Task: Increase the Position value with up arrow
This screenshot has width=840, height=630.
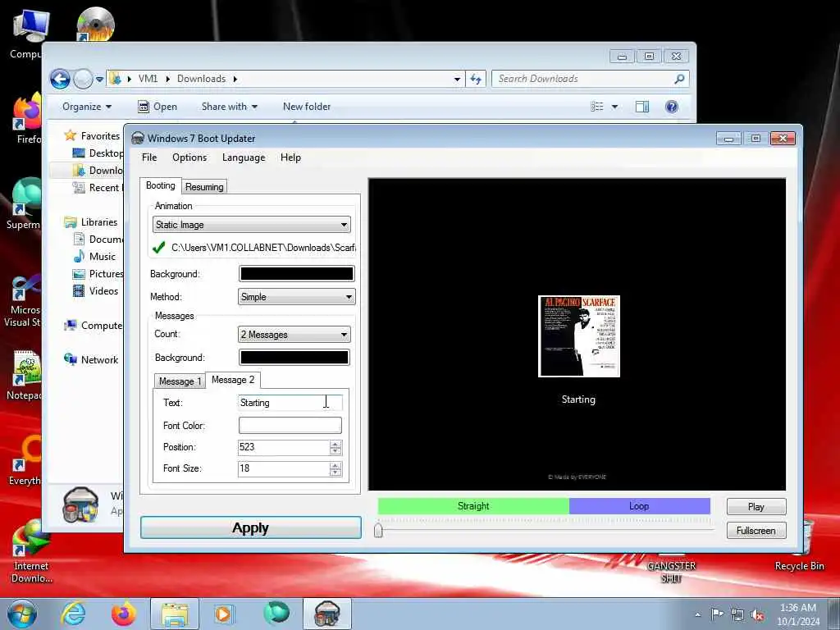Action: [x=336, y=444]
